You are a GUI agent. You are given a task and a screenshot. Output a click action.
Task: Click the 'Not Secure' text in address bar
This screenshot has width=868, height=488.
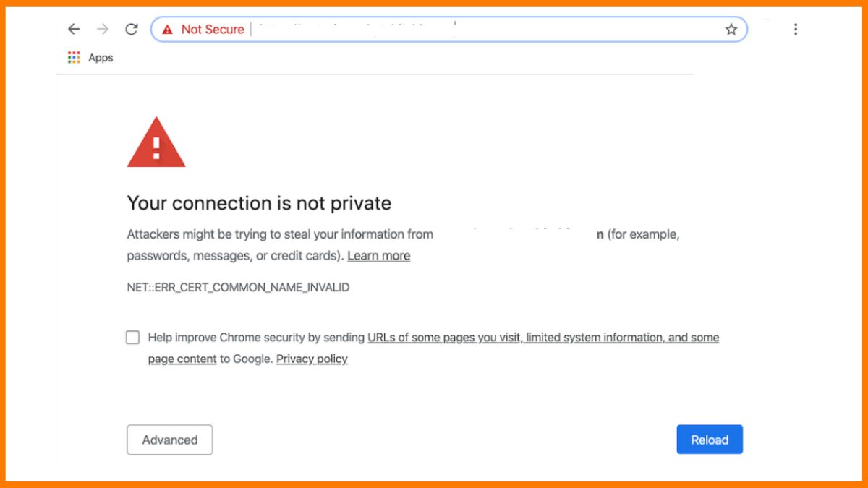click(x=213, y=30)
